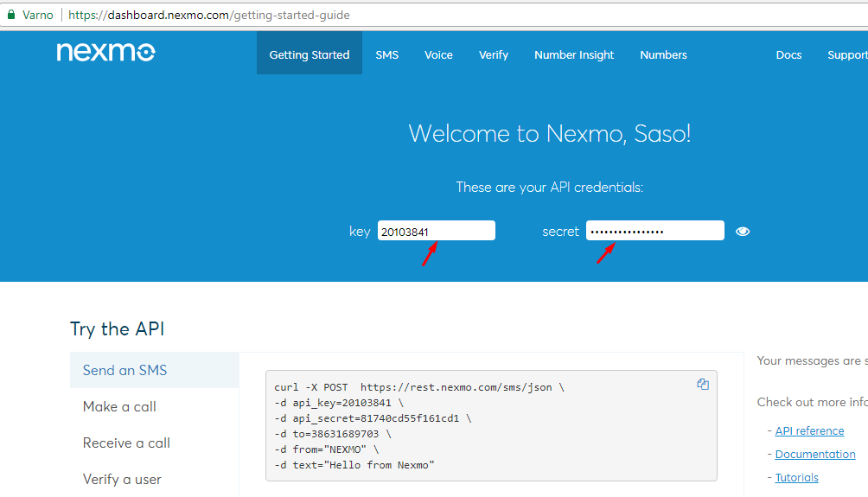Select Number Insight in navigation
868x497 pixels.
point(574,54)
